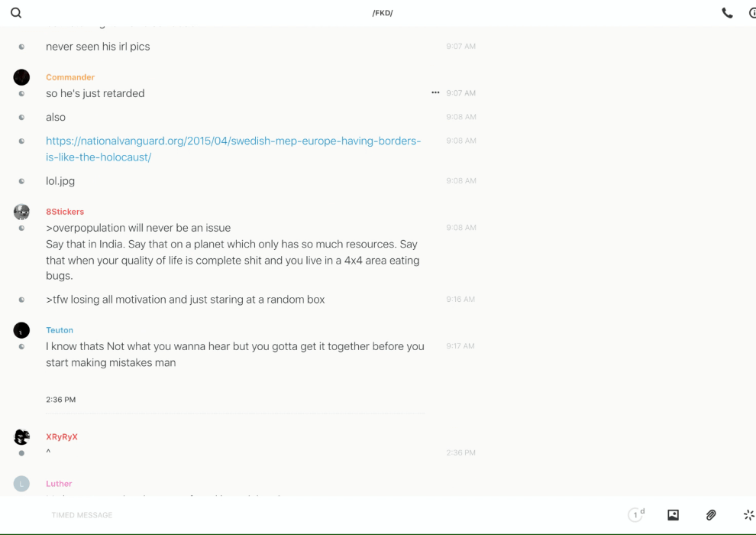The width and height of the screenshot is (756, 535).
Task: Click the /FKD/ conversation title
Action: pyautogui.click(x=383, y=13)
